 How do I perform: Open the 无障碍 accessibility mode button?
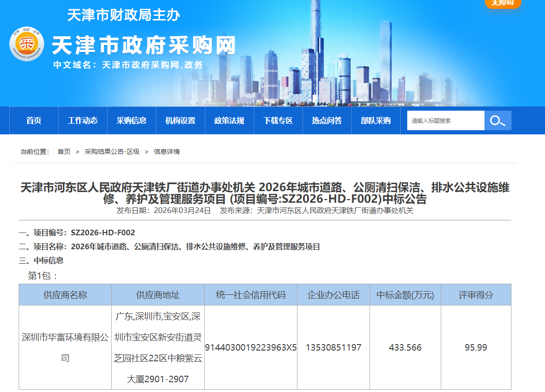[x=503, y=3]
